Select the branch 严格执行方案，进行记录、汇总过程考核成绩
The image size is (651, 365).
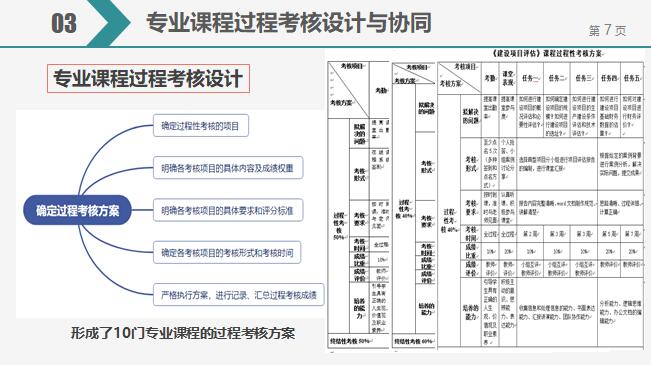[x=239, y=295]
